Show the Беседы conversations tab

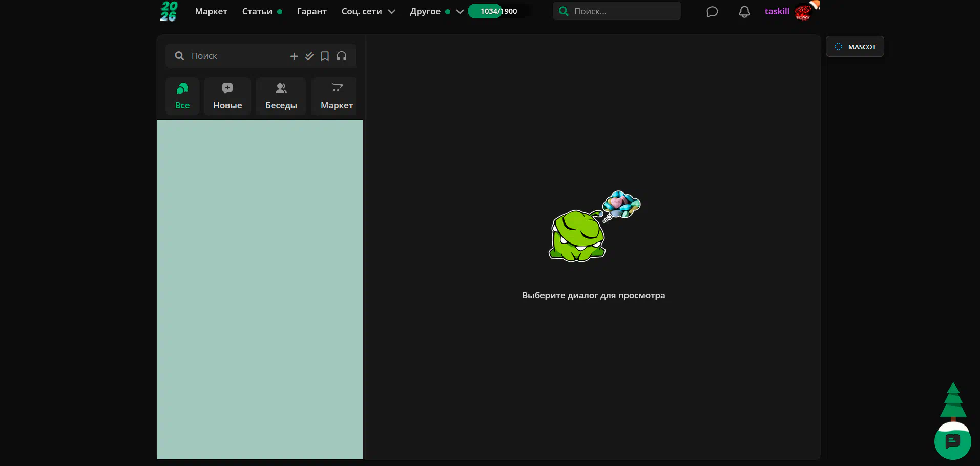tap(281, 96)
